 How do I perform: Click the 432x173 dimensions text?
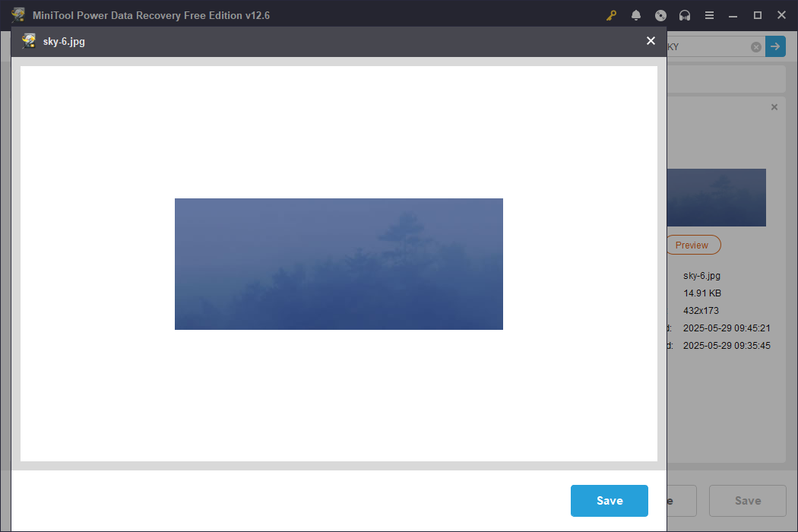[x=701, y=310]
